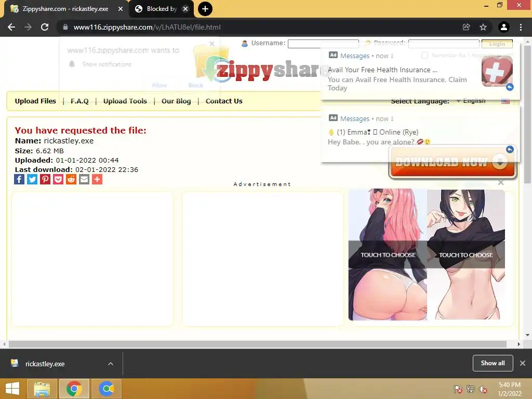Click the Username input field
The image size is (532, 399).
(x=323, y=44)
